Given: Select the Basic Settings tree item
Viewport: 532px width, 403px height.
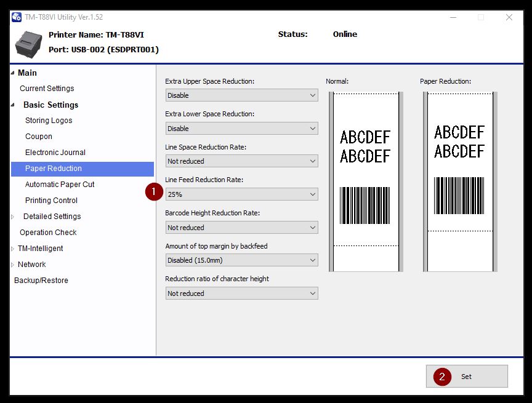Looking at the screenshot, I should [x=51, y=105].
